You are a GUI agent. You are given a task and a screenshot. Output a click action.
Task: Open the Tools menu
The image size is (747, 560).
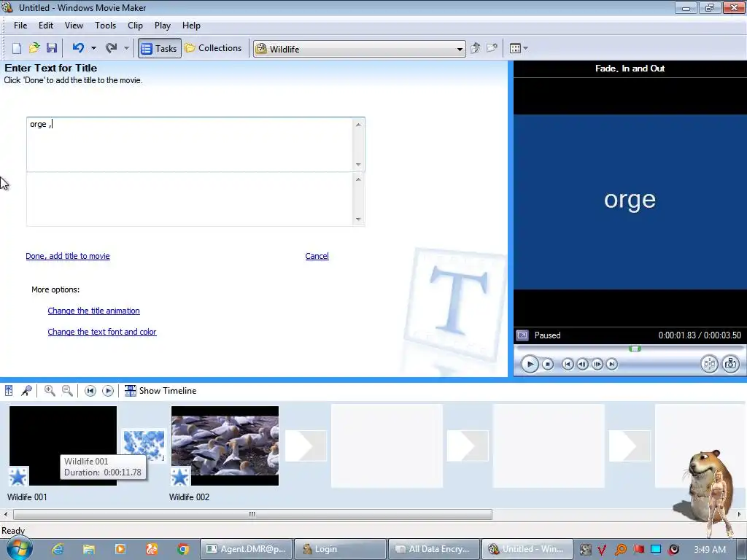tap(105, 26)
